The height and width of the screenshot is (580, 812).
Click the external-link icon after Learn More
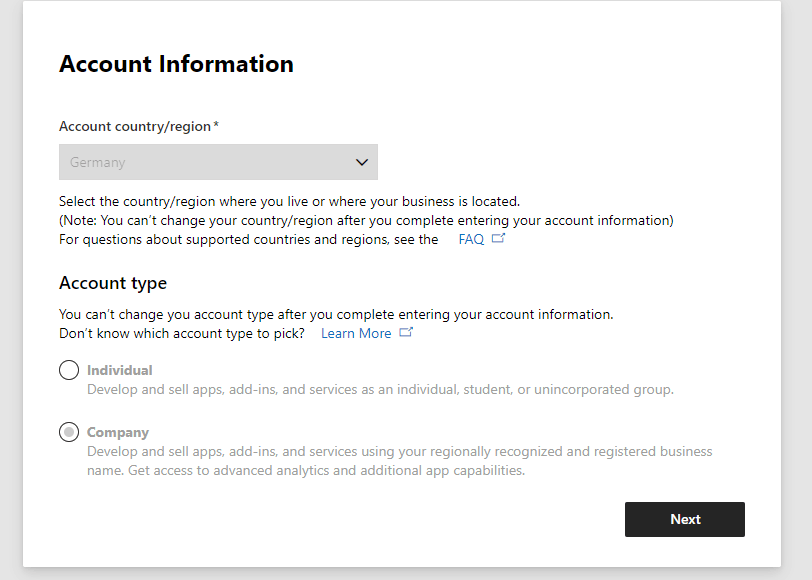[x=406, y=333]
